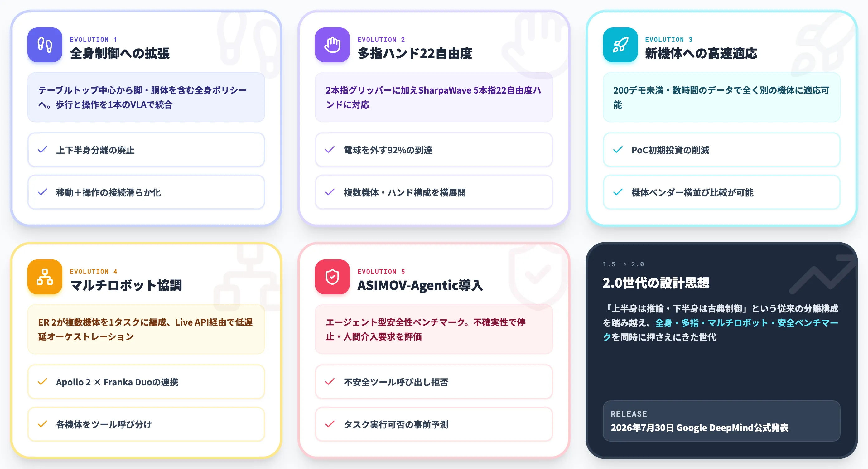
Task: Click the text 2026年7月30日 Google DeepMind公式発表
Action: (x=700, y=428)
